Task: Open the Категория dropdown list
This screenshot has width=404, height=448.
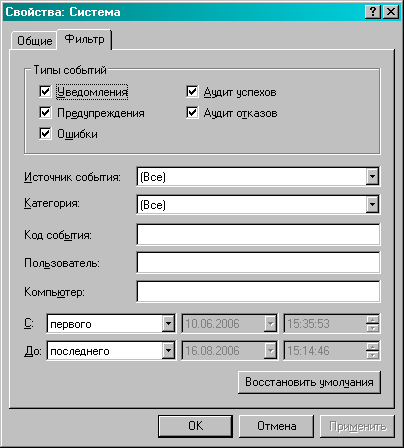Action: tap(372, 204)
